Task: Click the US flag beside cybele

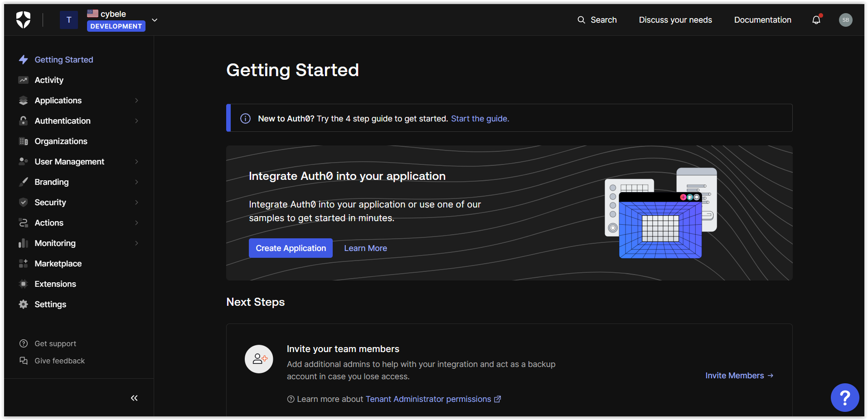Action: click(x=92, y=14)
